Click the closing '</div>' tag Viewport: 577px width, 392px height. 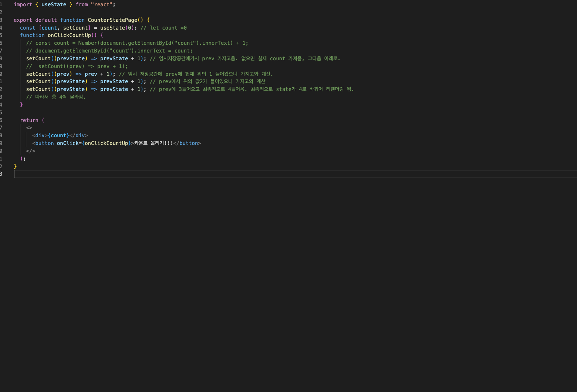pyautogui.click(x=79, y=135)
